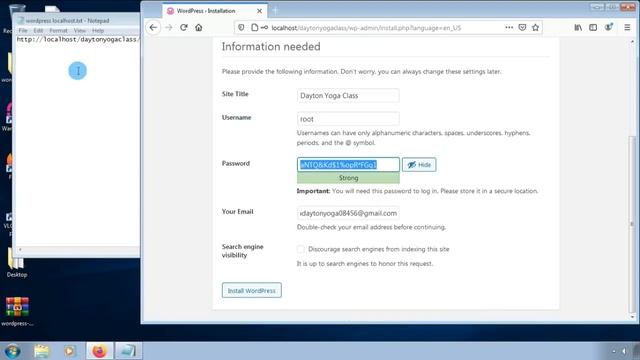
Task: Enable Discourage search engines checkbox
Action: pyautogui.click(x=301, y=249)
